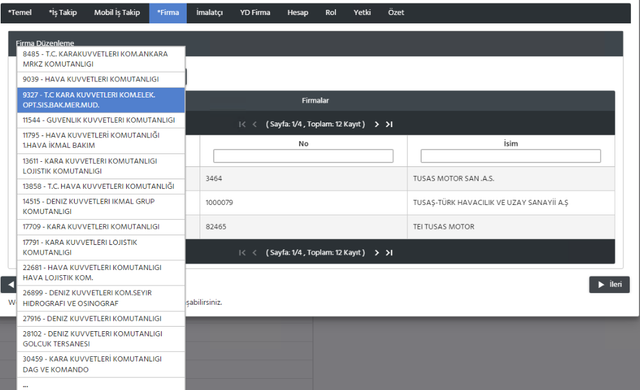The height and width of the screenshot is (390, 640).
Task: Pick 13858 T.C. HAVA KUVVETLERI KOMUTANLIĞI
Action: [x=101, y=186]
